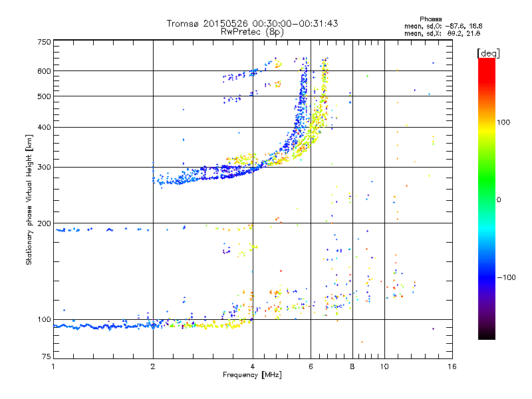Image resolution: width=532 pixels, height=399 pixels.
Task: Click the colorbar '100' tick label
Action: click(x=503, y=122)
